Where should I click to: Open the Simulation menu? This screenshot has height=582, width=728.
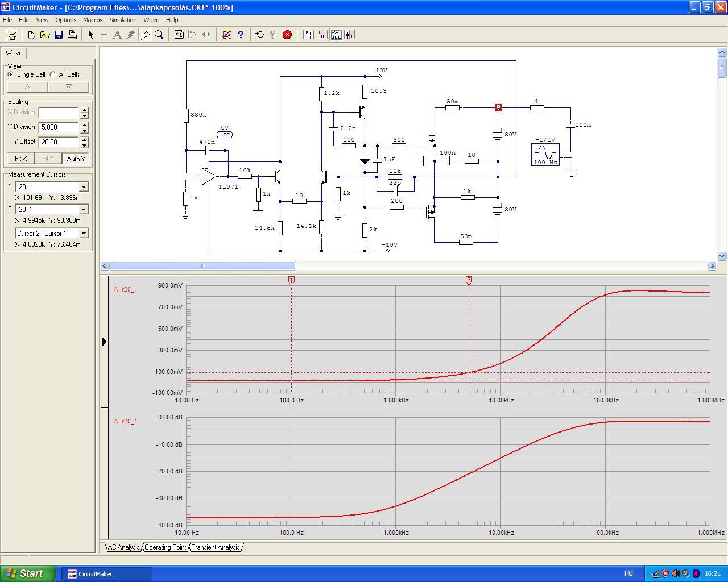point(123,20)
